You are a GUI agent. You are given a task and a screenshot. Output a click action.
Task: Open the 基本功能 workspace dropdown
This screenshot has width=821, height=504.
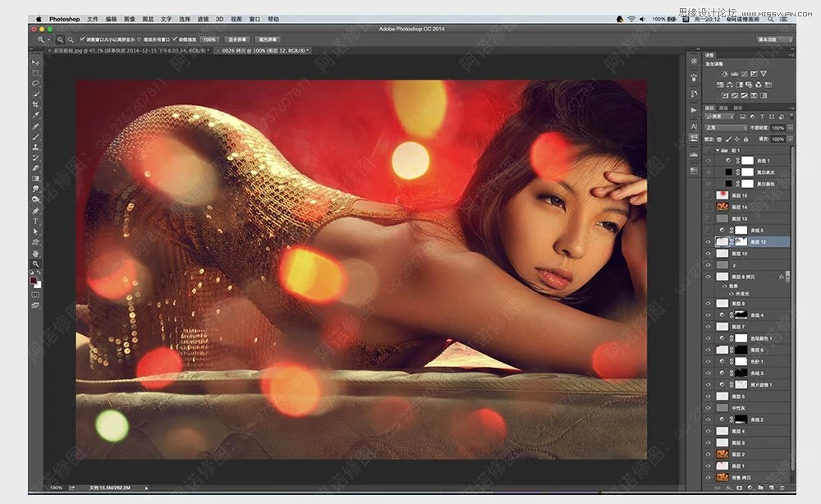coord(774,39)
